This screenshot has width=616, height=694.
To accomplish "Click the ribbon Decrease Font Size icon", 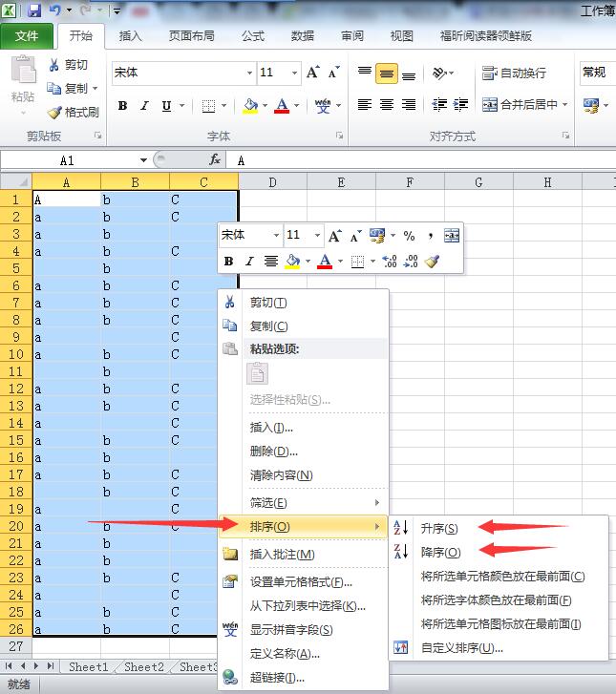I will (333, 73).
